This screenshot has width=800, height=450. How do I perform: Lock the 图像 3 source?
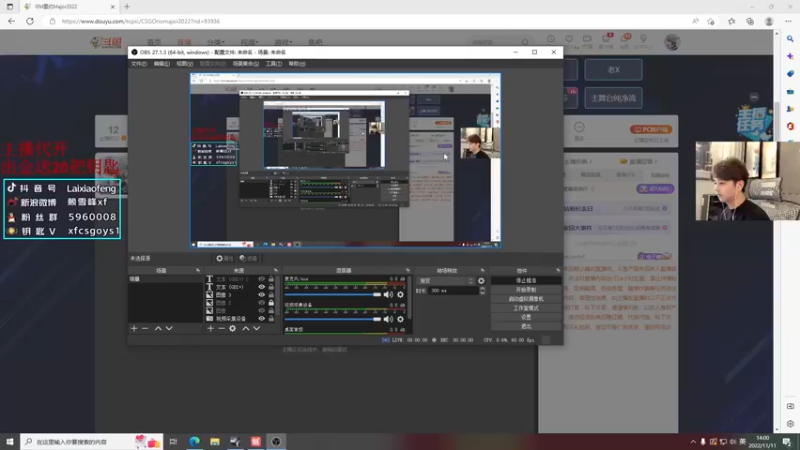pyautogui.click(x=271, y=295)
